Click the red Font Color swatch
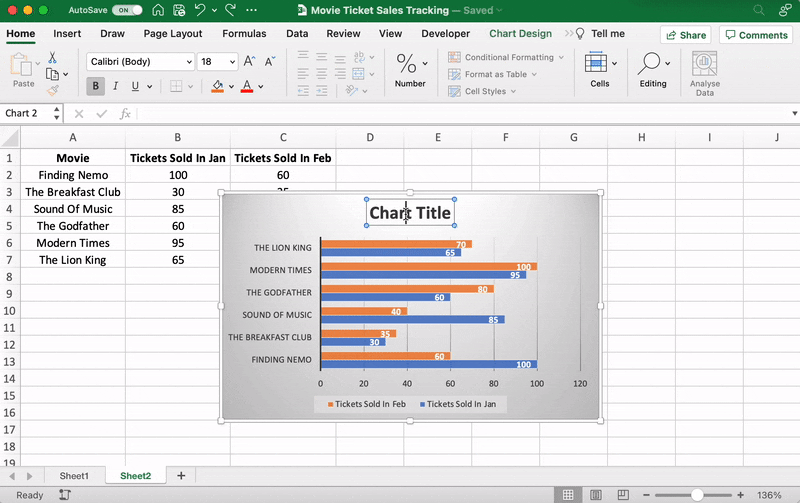 pos(247,86)
